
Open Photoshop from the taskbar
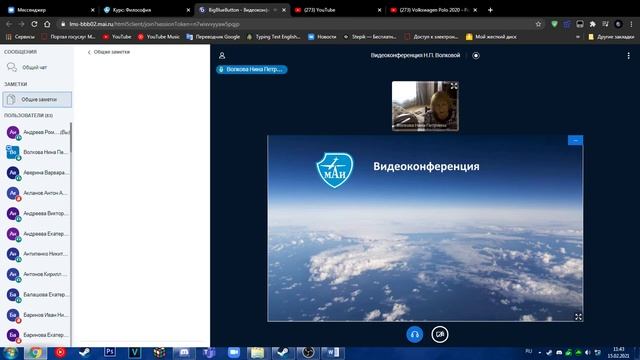(x=109, y=353)
